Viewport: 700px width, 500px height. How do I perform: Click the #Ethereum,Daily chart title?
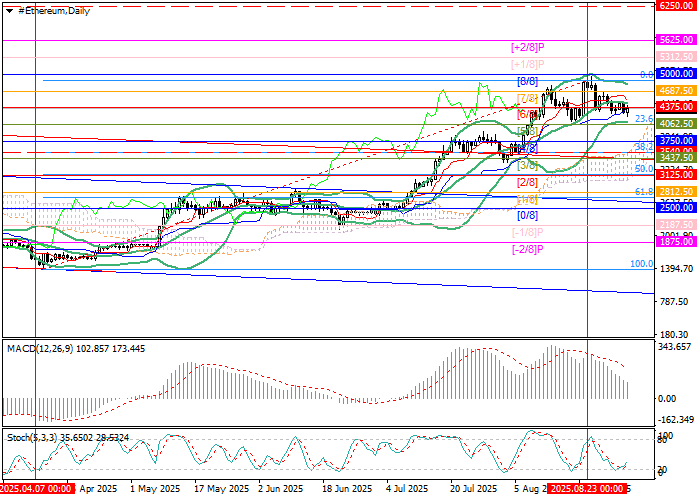coord(54,11)
